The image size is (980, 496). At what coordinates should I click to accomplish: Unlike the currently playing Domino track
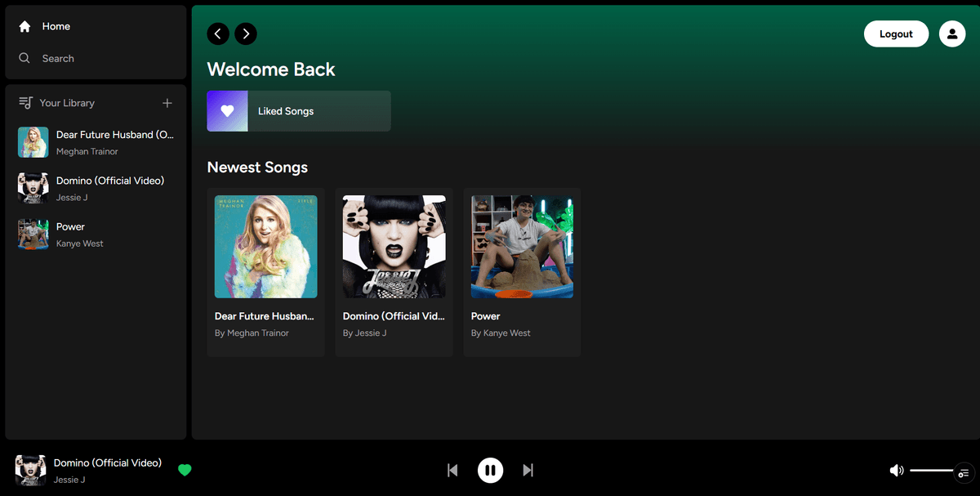click(185, 470)
